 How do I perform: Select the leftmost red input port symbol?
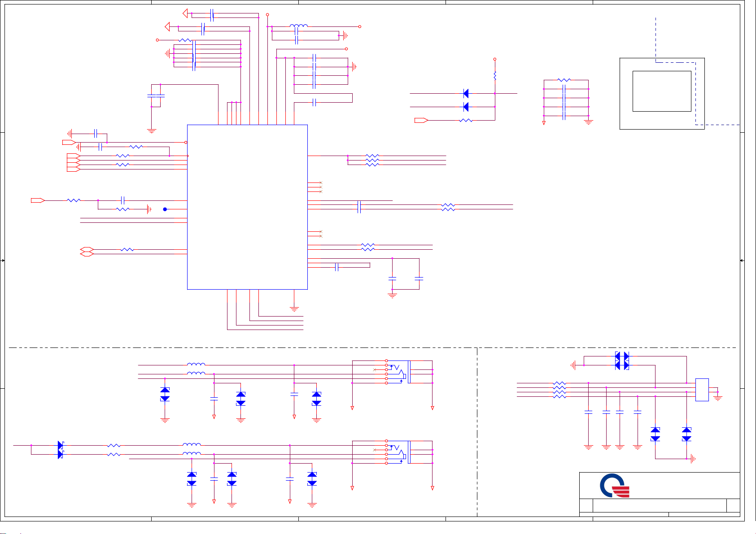[38, 200]
